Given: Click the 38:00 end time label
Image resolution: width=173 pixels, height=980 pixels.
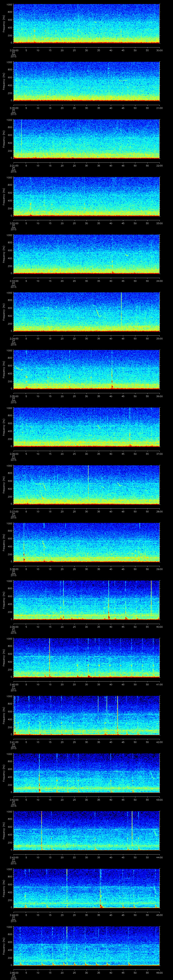Looking at the screenshot, I should tap(159, 511).
